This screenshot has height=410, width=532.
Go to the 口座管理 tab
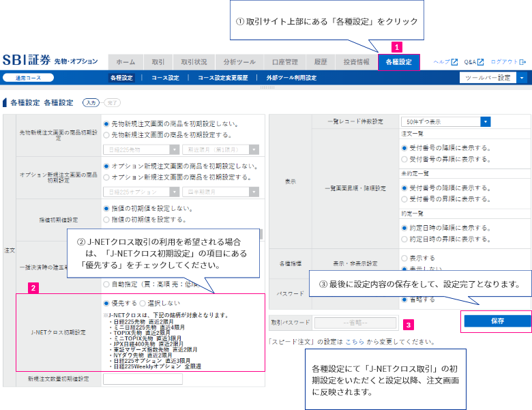(284, 62)
